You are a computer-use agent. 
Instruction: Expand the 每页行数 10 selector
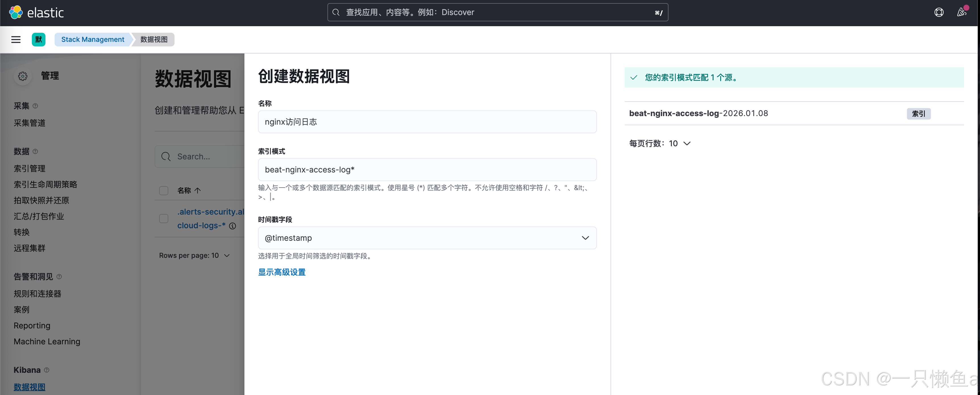coord(660,144)
